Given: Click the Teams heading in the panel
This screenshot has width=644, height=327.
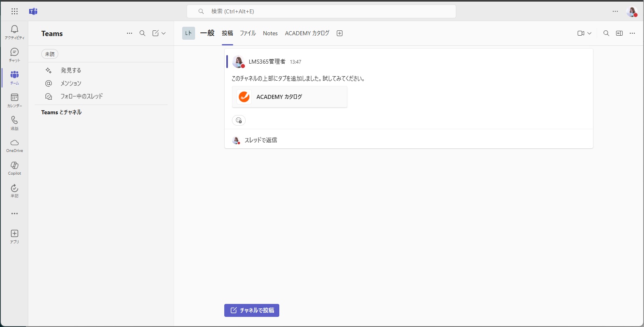Looking at the screenshot, I should pyautogui.click(x=52, y=34).
